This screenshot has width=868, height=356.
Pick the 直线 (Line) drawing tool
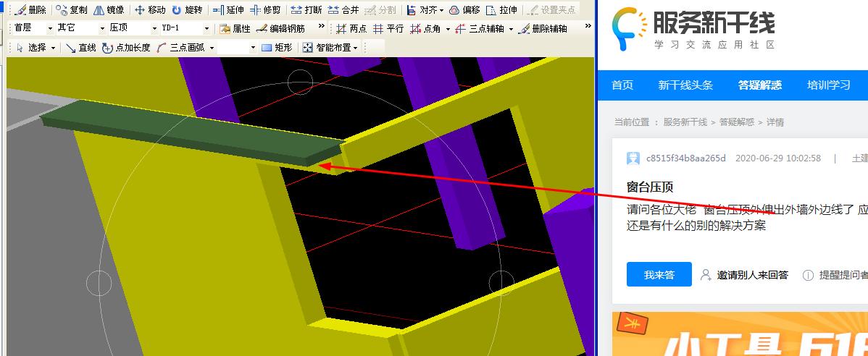click(x=81, y=48)
